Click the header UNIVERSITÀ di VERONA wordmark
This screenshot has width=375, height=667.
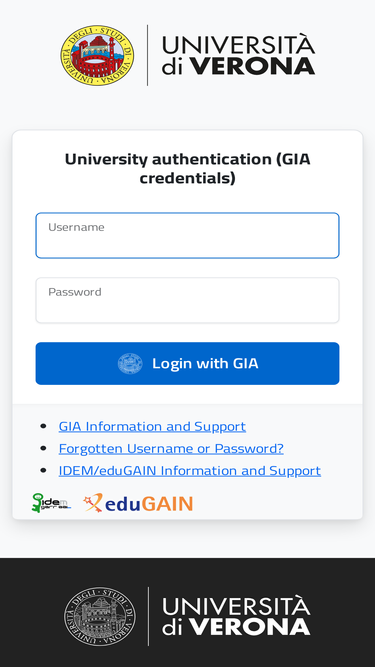click(x=239, y=56)
